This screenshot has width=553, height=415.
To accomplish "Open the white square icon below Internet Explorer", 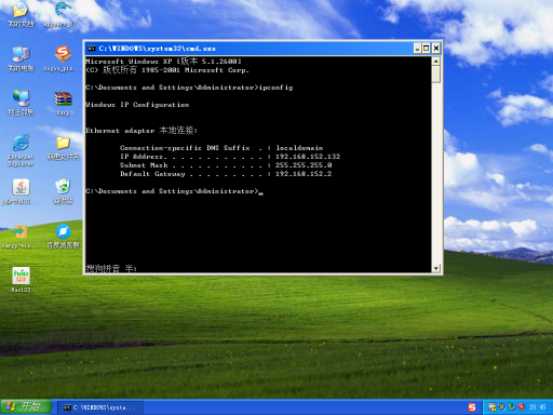I will pos(17,192).
